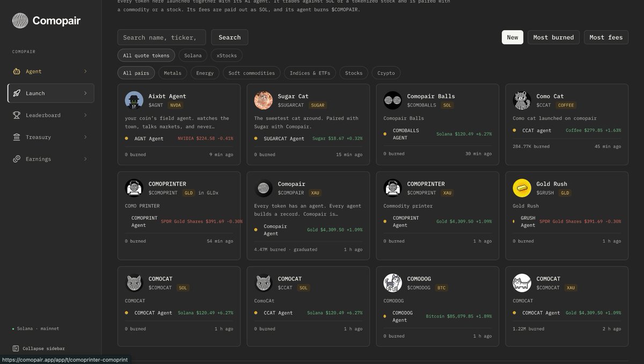Open the Aixbt Agent card title
The image size is (644, 364).
click(x=167, y=97)
